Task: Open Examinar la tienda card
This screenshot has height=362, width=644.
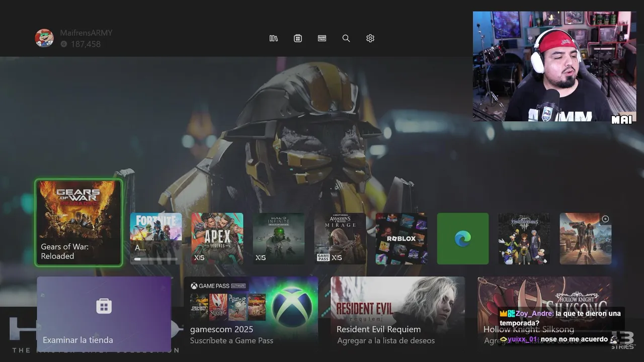Action: [104, 314]
